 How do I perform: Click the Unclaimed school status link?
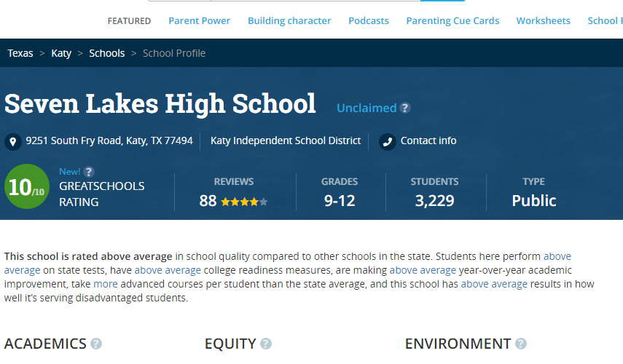pos(367,108)
